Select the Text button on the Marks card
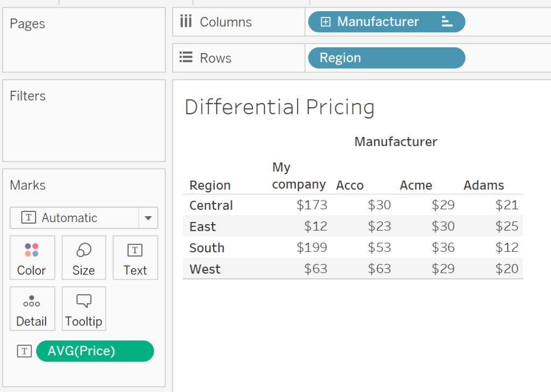The image size is (551, 392). point(135,258)
